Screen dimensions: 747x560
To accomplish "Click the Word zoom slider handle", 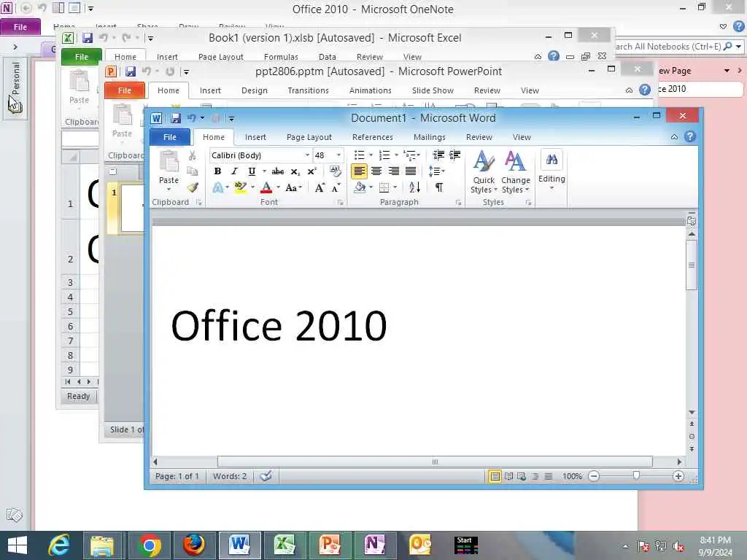I will coord(636,475).
